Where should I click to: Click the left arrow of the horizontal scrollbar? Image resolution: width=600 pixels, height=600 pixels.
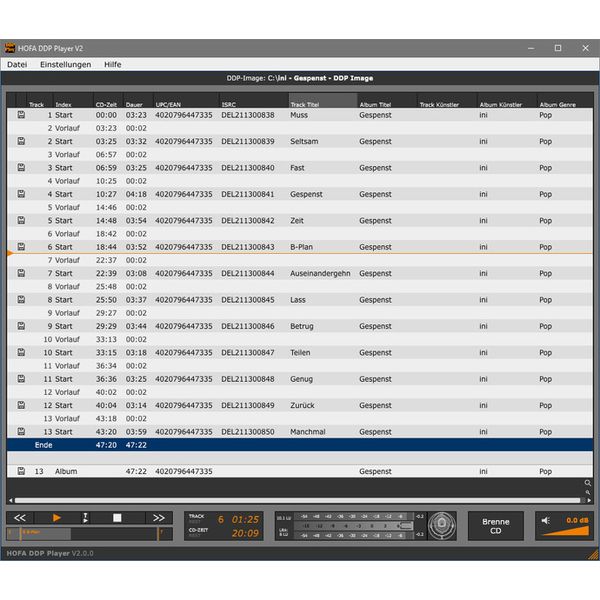click(11, 500)
